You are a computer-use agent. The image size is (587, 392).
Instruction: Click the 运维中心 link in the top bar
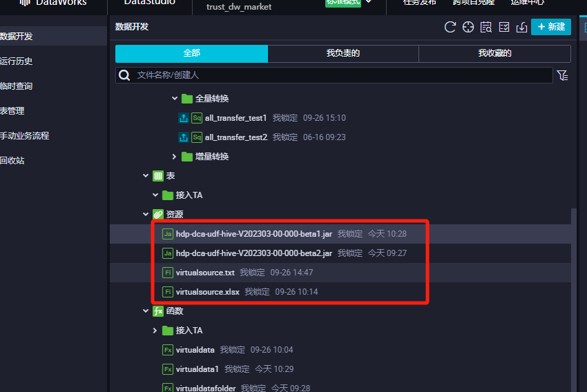528,2
